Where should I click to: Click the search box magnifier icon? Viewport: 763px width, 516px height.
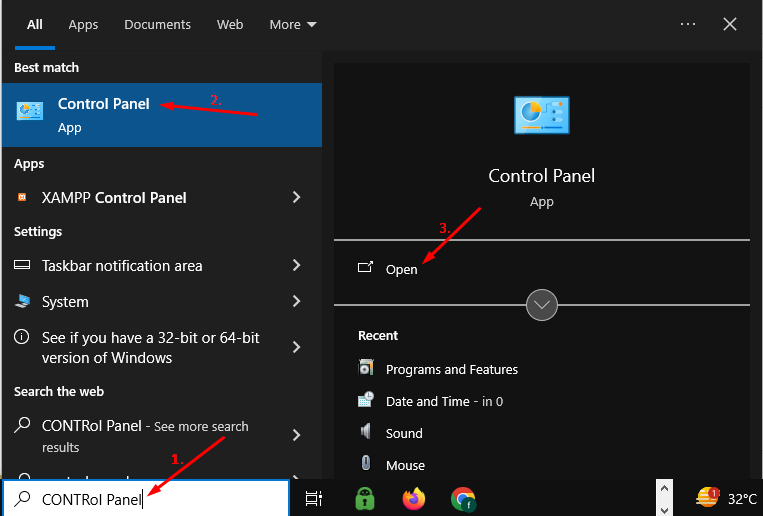(22, 498)
